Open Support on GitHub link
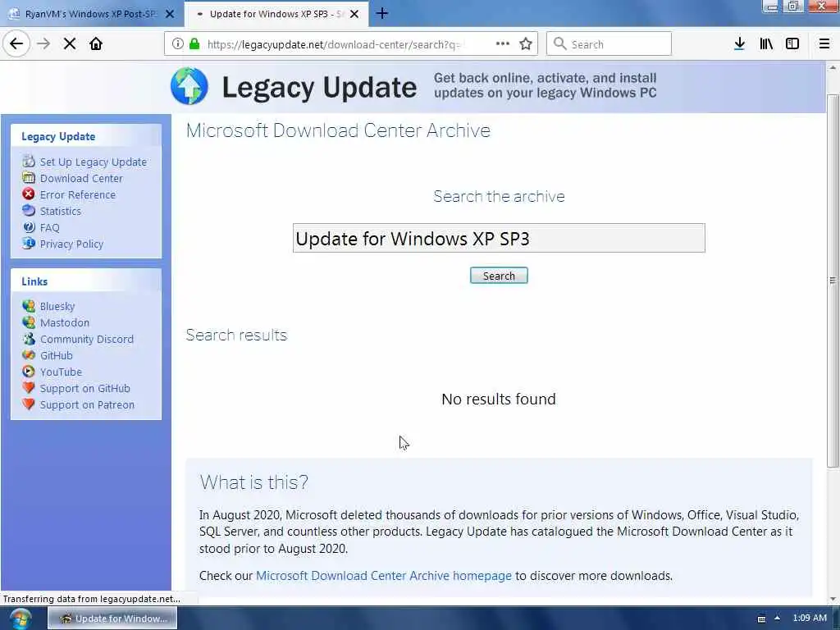The width and height of the screenshot is (840, 630). 85,388
